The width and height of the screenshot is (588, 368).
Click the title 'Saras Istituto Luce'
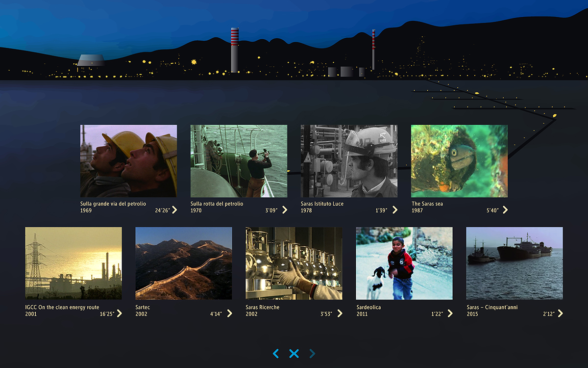tap(322, 204)
